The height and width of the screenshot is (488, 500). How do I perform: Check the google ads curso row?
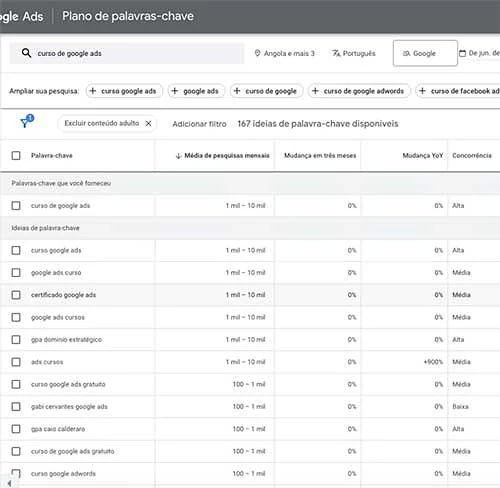pyautogui.click(x=16, y=273)
